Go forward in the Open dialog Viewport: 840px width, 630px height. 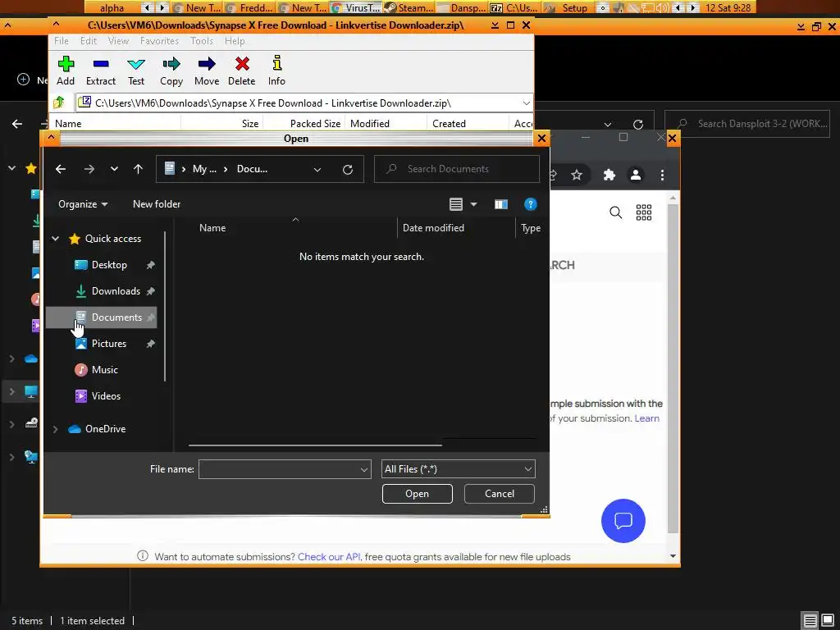89,169
